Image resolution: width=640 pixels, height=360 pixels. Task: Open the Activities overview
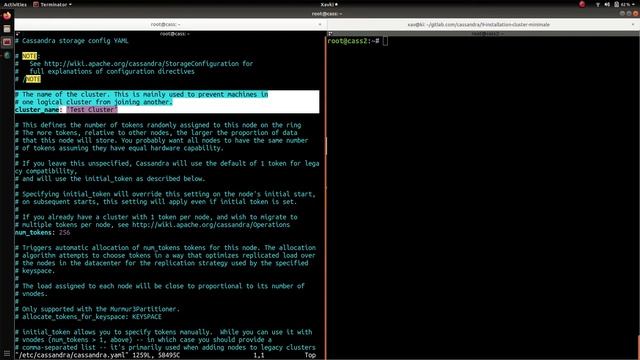(x=15, y=4)
